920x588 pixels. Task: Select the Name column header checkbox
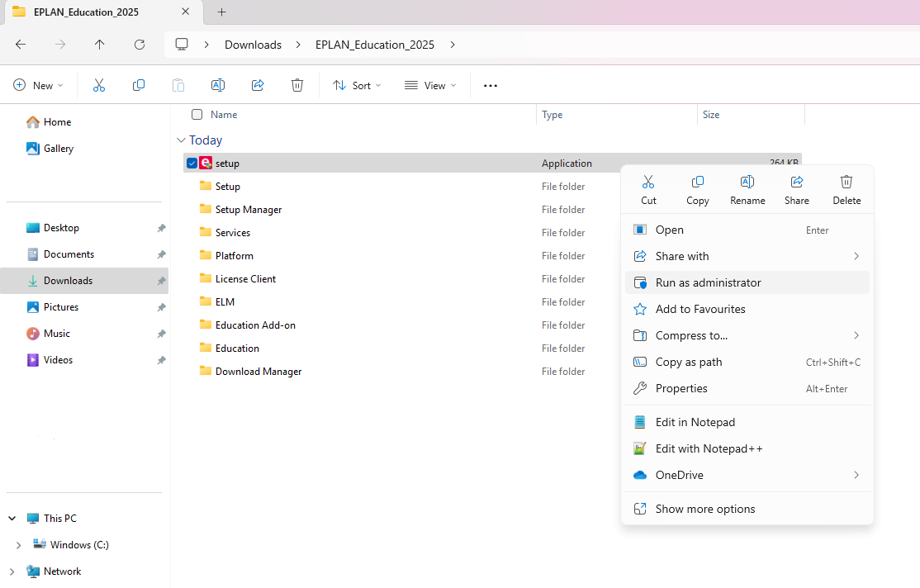pos(197,115)
